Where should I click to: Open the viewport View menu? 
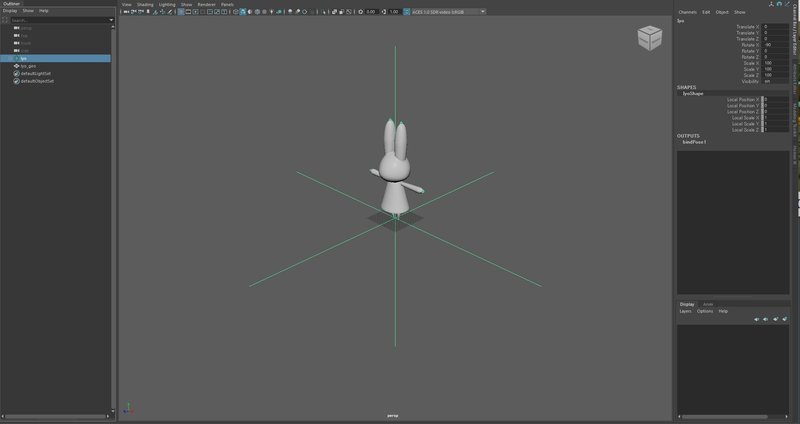pyautogui.click(x=126, y=4)
